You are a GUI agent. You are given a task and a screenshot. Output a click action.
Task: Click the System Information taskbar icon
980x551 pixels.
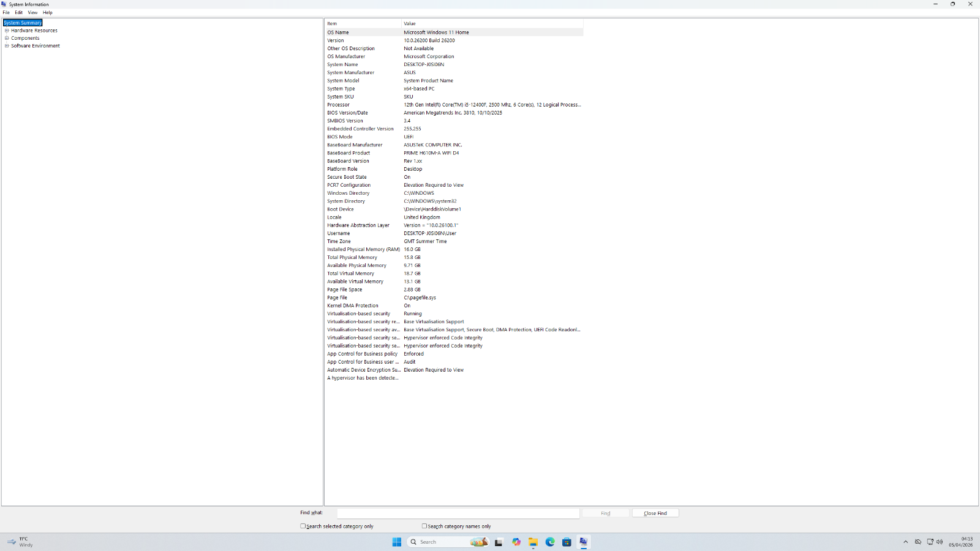point(584,542)
